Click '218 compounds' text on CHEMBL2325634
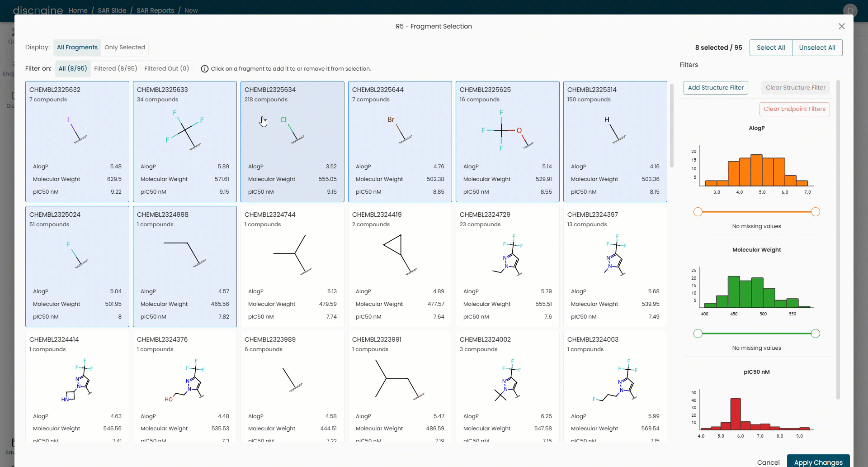868x467 pixels. click(266, 100)
